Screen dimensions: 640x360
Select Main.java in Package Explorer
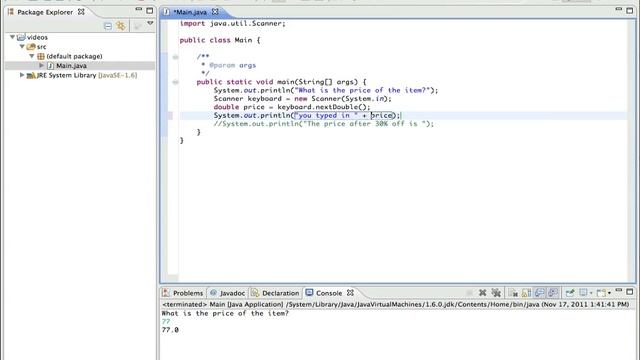71,66
